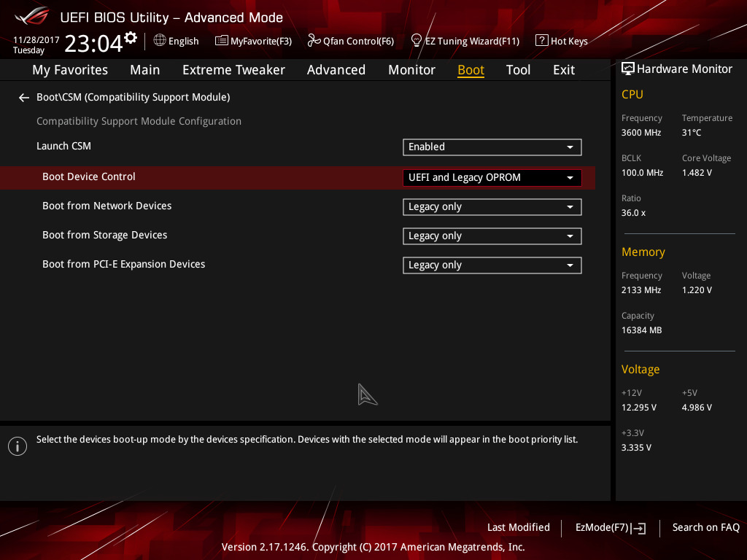Go back using the left arrow icon

coord(24,98)
